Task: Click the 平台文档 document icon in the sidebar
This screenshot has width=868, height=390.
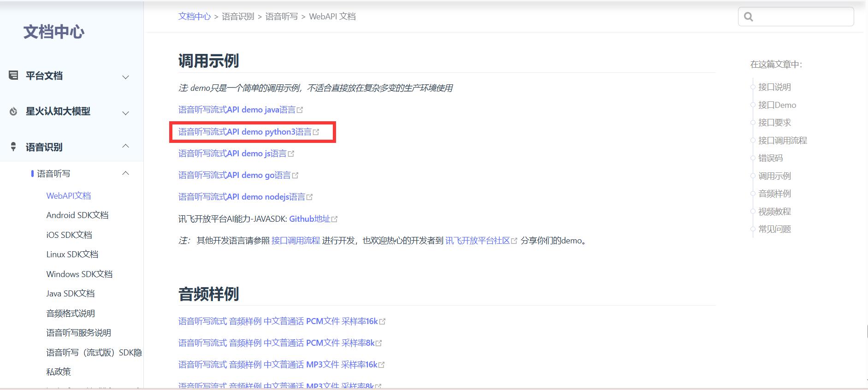Action: pyautogui.click(x=13, y=75)
